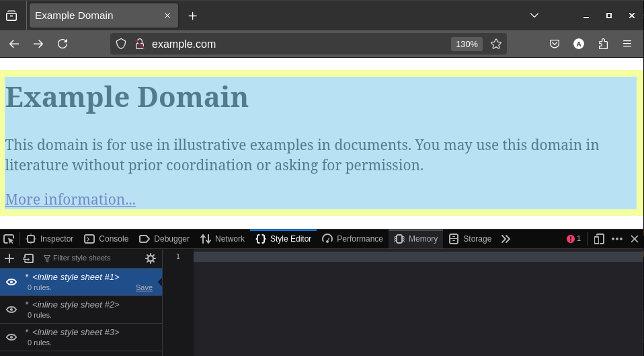Show insecure connection padlock info
Screen dimensions: 644x356
(140, 44)
